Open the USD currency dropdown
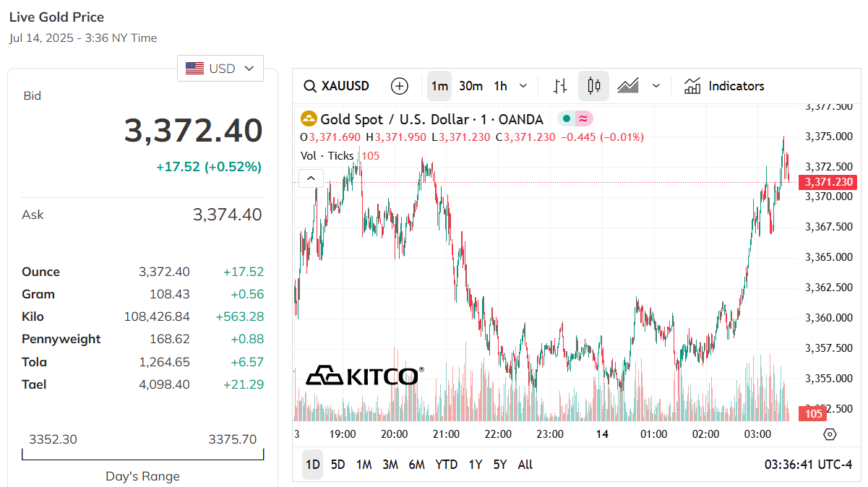 [220, 69]
